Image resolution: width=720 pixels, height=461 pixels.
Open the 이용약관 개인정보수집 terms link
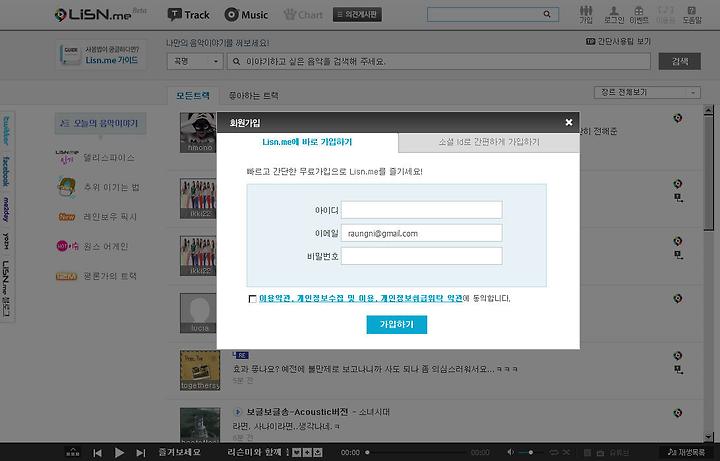[360, 298]
